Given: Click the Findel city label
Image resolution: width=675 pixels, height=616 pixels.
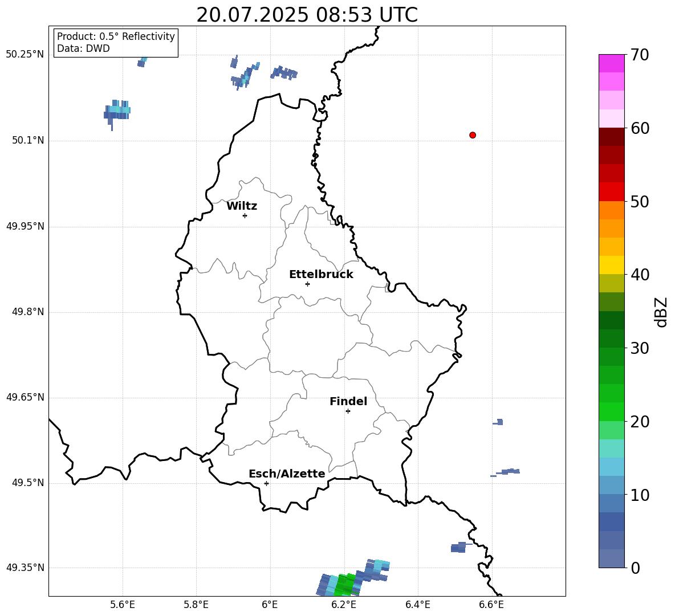Looking at the screenshot, I should [x=348, y=401].
